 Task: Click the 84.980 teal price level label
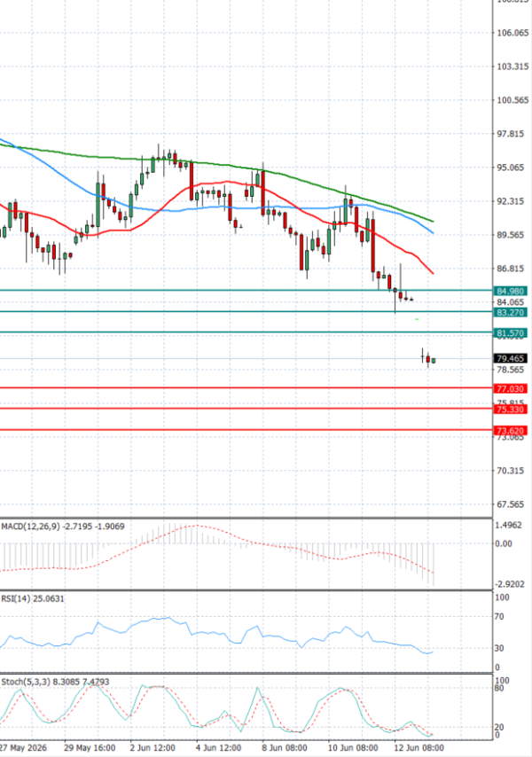510,291
